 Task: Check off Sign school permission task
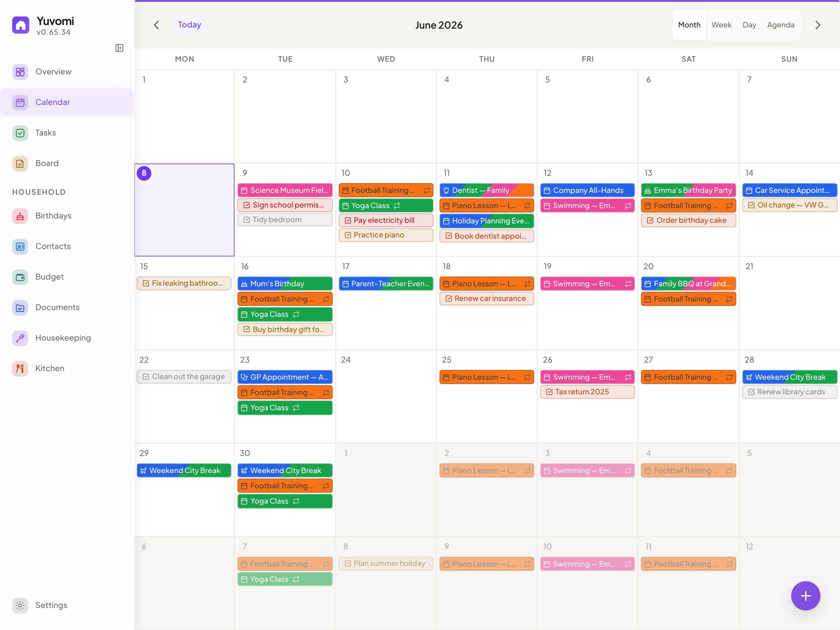(x=246, y=205)
